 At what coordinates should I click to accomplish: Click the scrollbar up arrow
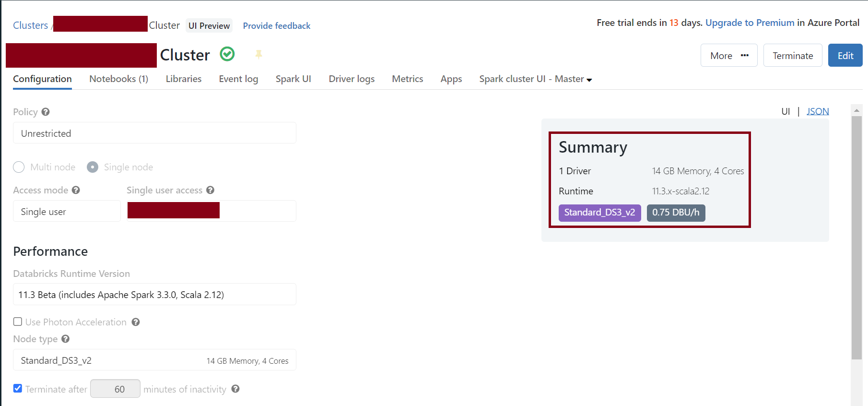856,110
